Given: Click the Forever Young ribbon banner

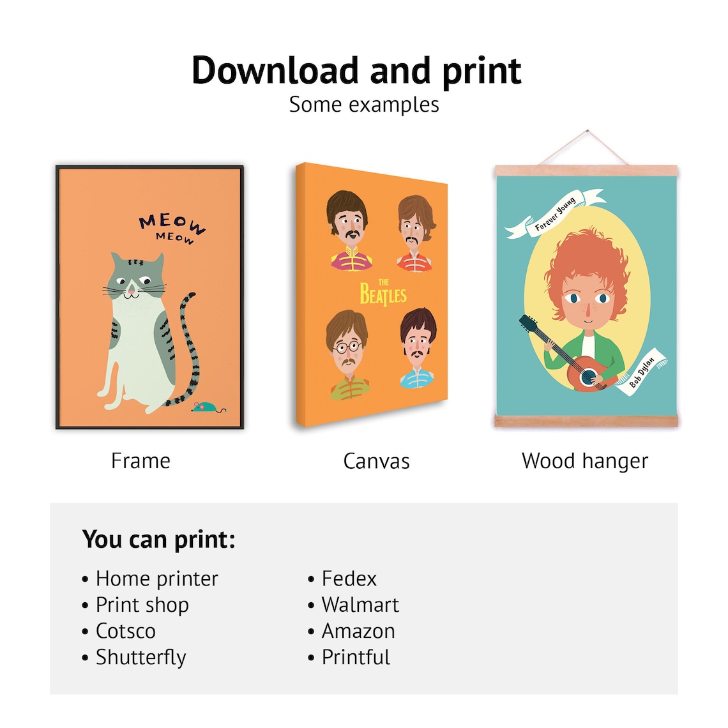Looking at the screenshot, I should (556, 213).
